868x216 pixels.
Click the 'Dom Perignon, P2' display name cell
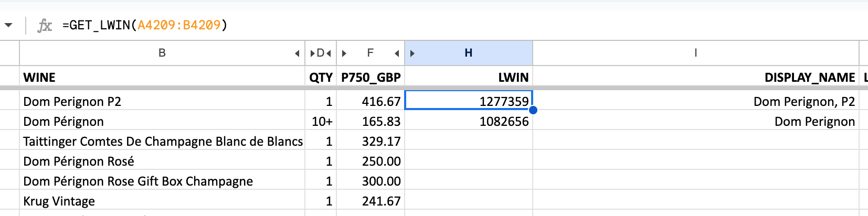pyautogui.click(x=696, y=101)
